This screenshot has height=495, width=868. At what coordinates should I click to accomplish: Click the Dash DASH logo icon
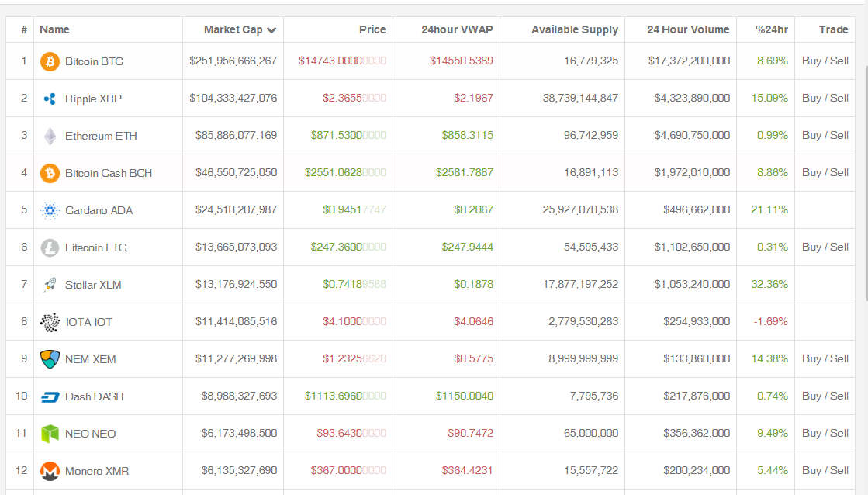(50, 397)
